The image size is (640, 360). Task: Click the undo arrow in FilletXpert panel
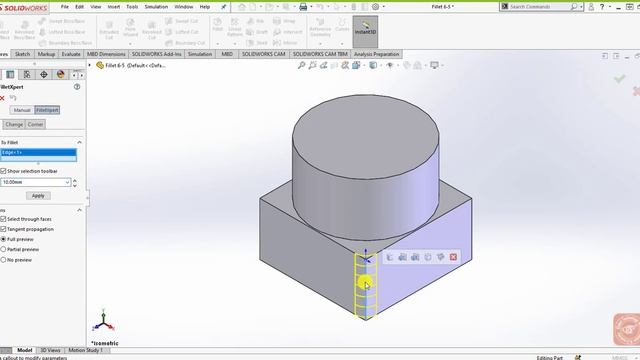click(x=13, y=98)
